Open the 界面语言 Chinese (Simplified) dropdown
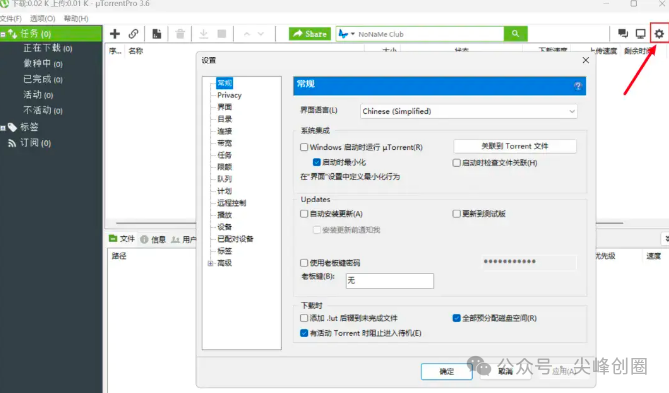 tap(468, 111)
